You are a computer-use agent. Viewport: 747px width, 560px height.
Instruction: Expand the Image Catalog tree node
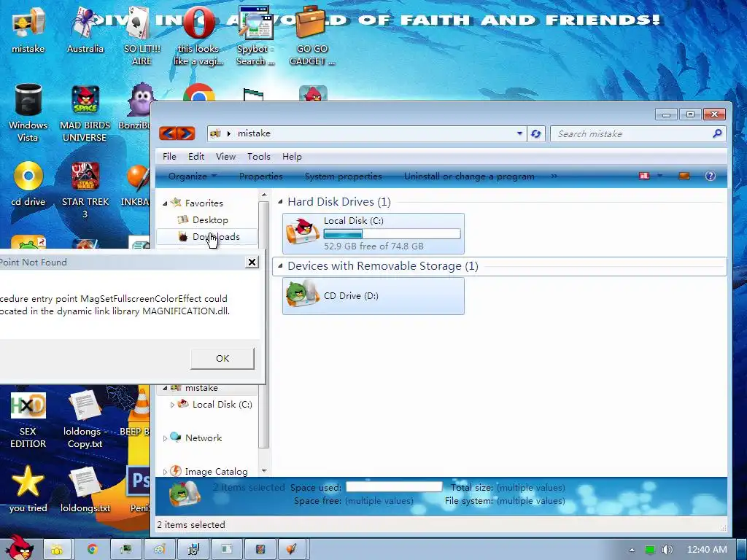[165, 472]
